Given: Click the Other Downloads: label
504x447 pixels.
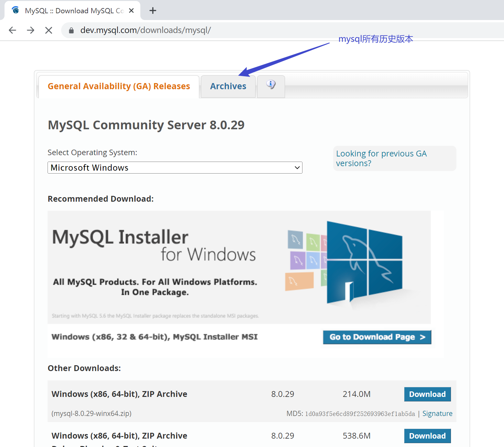Looking at the screenshot, I should (84, 368).
